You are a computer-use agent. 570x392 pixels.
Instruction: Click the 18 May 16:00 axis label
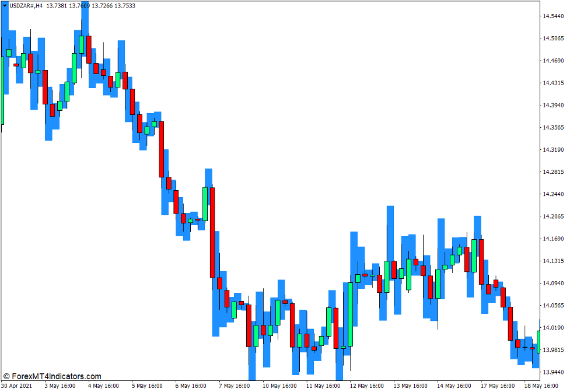coord(541,386)
